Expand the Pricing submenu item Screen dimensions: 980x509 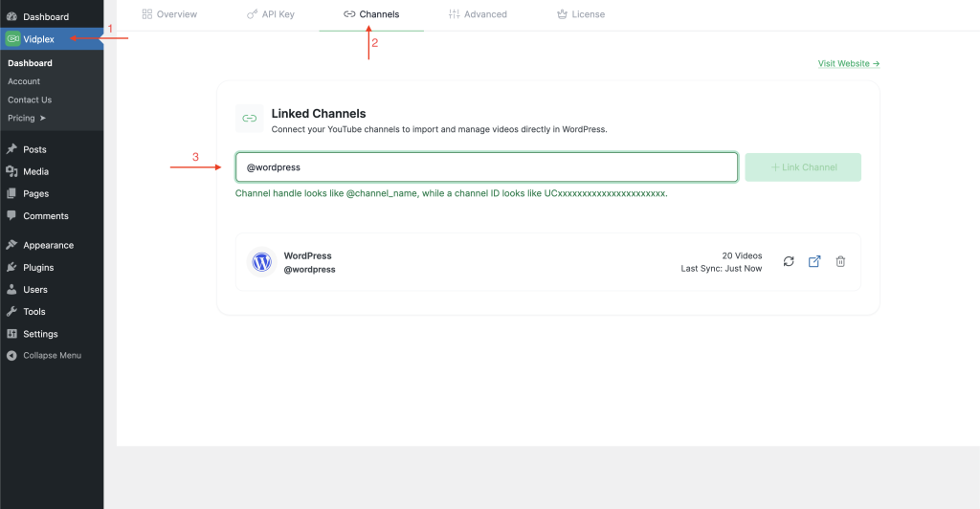(27, 119)
